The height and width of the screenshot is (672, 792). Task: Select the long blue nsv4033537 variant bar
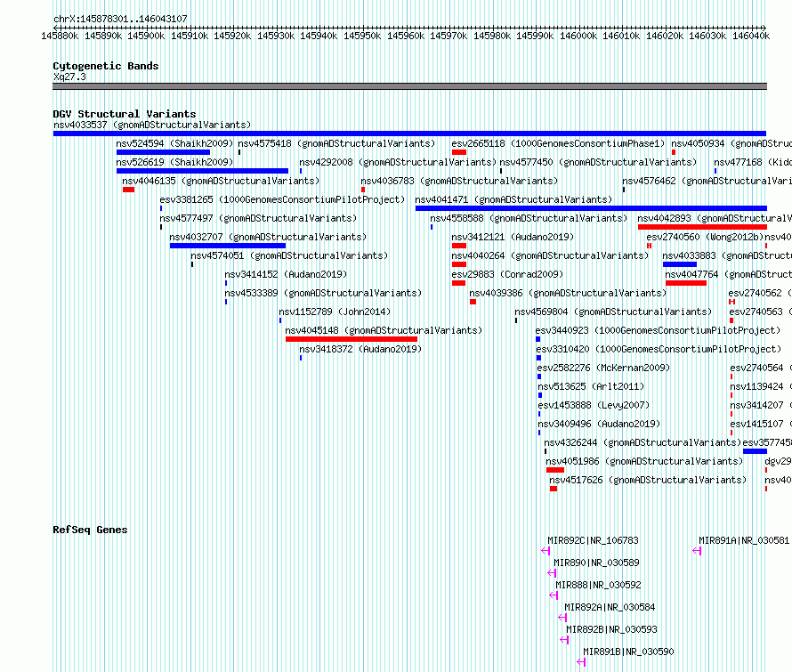[x=409, y=134]
